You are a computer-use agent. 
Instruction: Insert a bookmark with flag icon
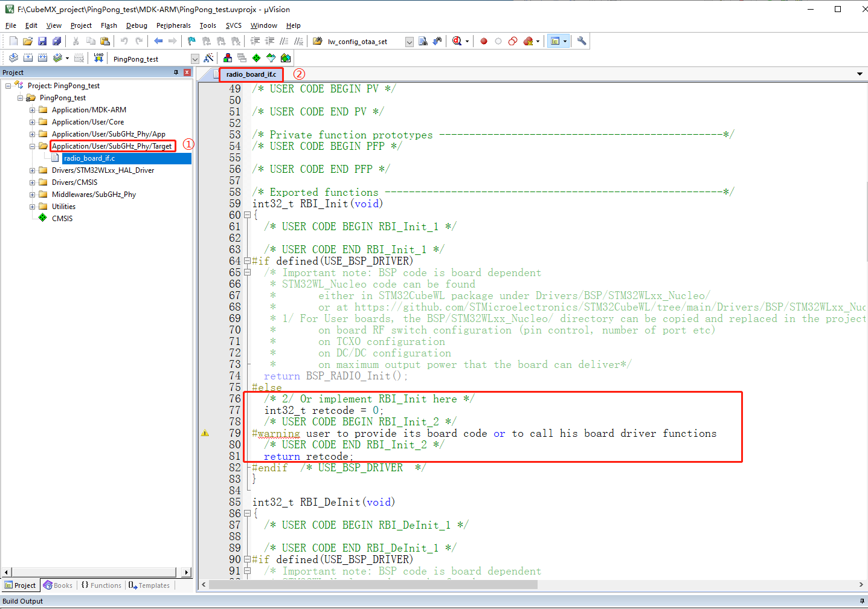coord(192,41)
